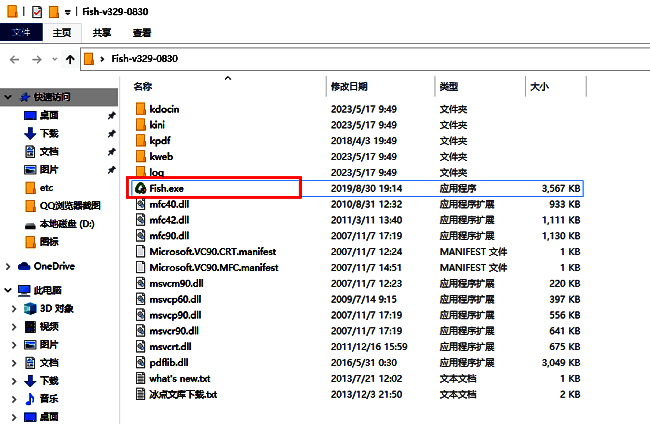Select the msvcp60.dll file icon
650x424 pixels.
141,299
